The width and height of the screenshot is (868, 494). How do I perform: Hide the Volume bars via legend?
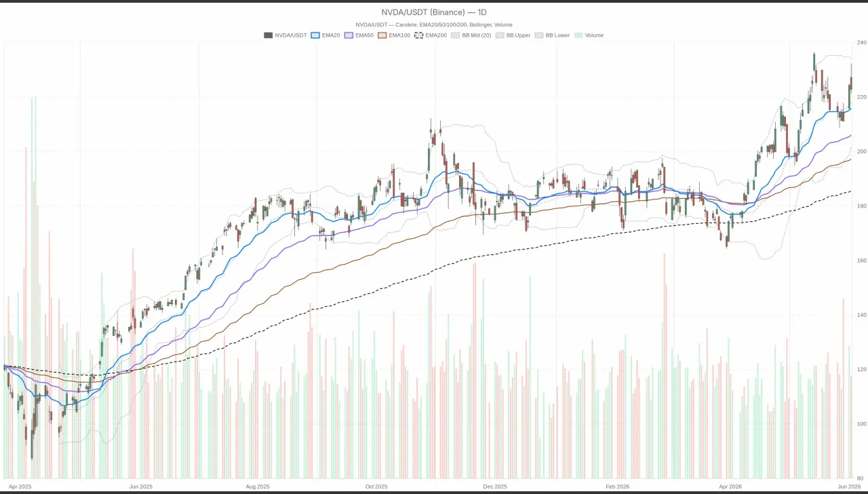click(589, 35)
